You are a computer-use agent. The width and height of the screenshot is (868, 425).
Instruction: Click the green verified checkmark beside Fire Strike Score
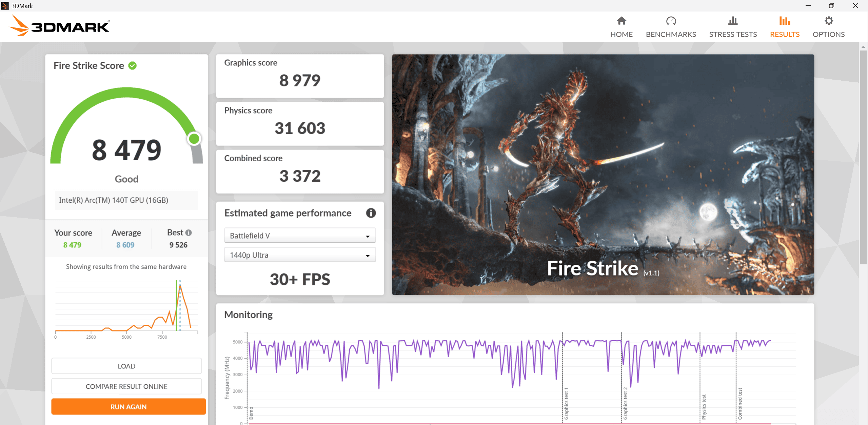(x=132, y=65)
